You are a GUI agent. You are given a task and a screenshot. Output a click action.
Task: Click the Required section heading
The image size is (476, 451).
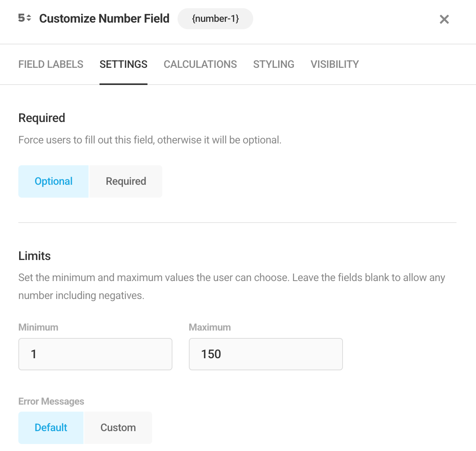(42, 118)
